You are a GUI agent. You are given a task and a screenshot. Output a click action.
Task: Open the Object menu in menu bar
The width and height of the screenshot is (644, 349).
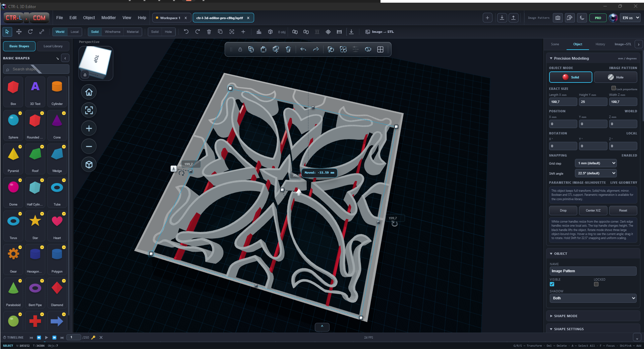(89, 18)
